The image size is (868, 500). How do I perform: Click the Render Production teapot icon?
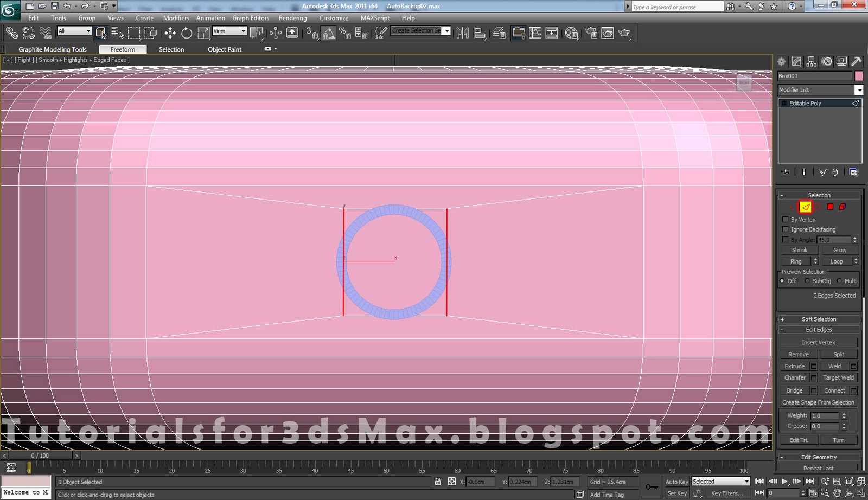(624, 33)
